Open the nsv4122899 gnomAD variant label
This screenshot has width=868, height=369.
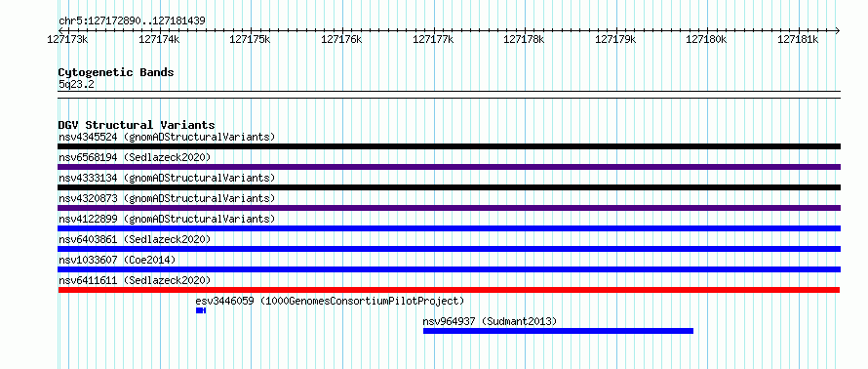click(167, 219)
